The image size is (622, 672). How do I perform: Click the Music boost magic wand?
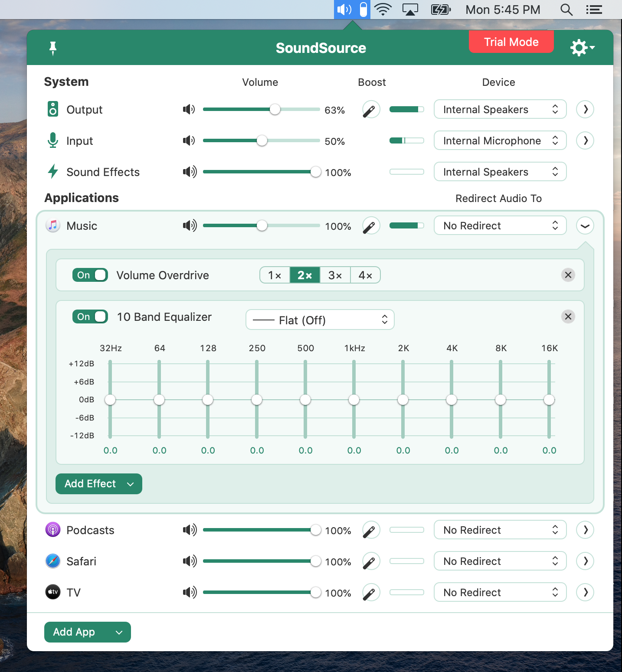(x=371, y=225)
